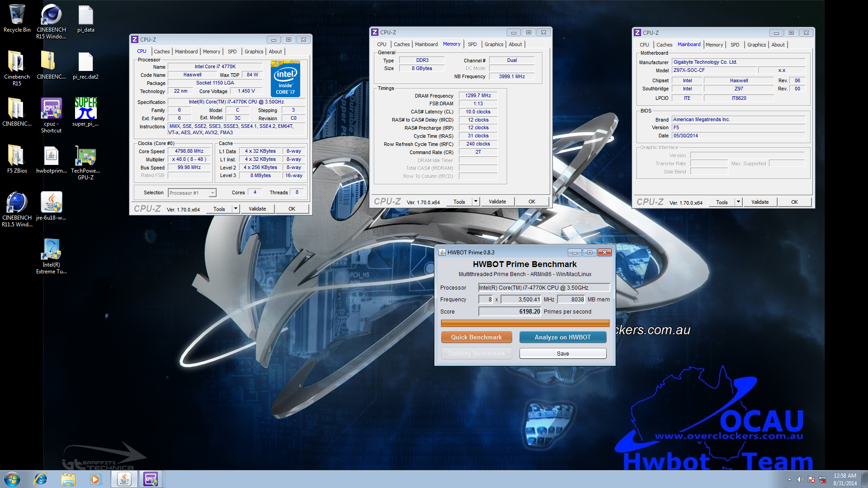Switch to the Java taskbar application
The height and width of the screenshot is (488, 868).
point(124,479)
